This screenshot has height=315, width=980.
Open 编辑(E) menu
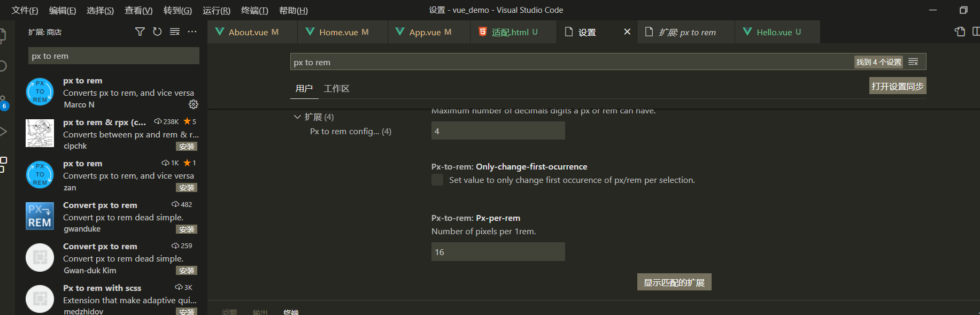tap(63, 10)
